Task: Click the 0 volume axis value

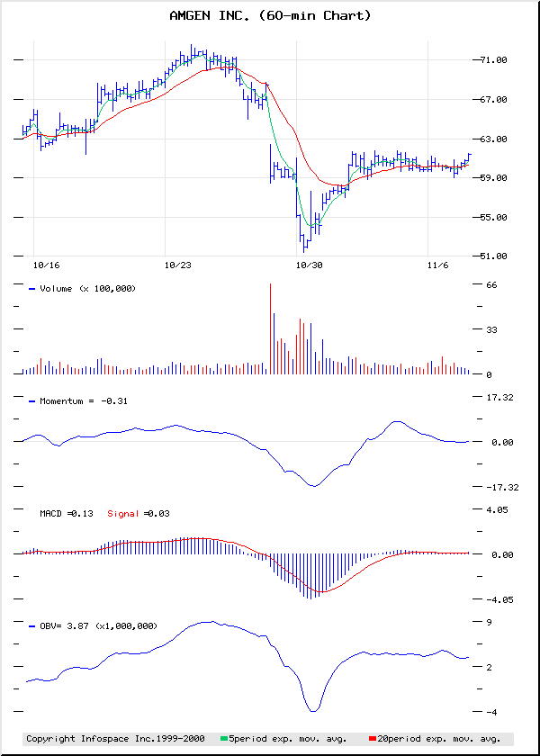Action: coord(489,375)
